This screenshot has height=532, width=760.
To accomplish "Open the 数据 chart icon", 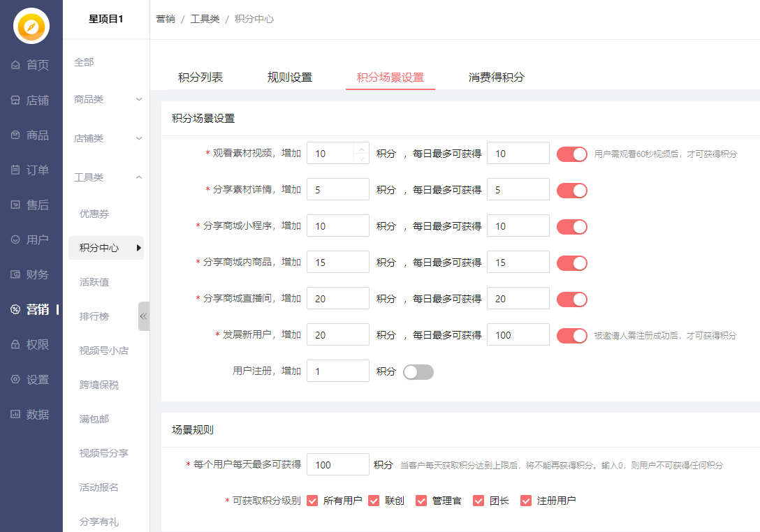I will (x=15, y=414).
